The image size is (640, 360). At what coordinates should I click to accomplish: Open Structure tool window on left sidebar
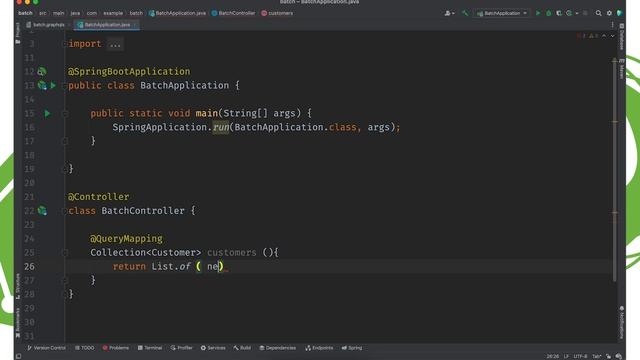click(18, 286)
